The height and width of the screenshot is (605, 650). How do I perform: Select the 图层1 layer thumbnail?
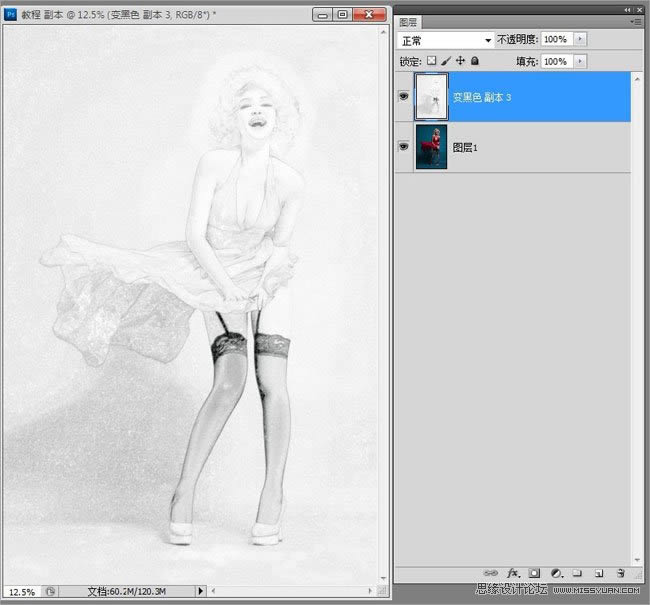coord(431,146)
